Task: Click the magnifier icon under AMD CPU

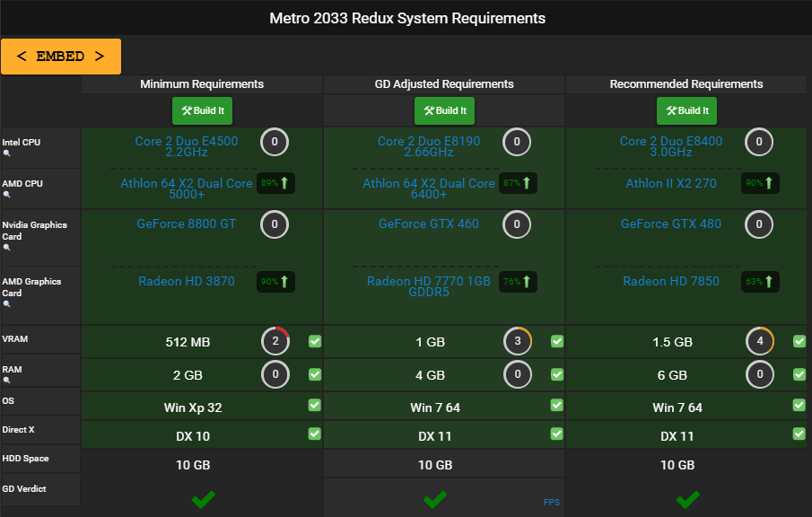Action: point(7,195)
